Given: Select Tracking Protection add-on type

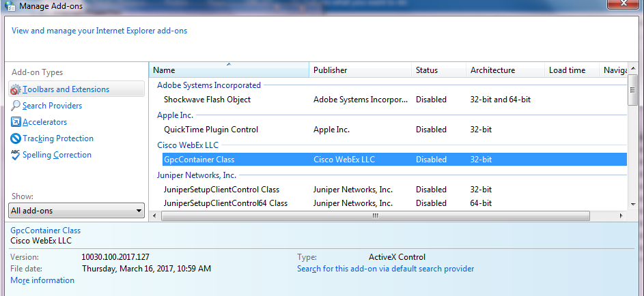Looking at the screenshot, I should click(x=58, y=138).
